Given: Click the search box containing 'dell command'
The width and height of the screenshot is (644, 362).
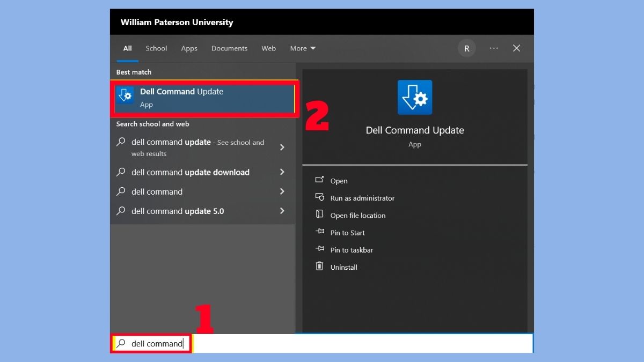Looking at the screenshot, I should [x=322, y=343].
